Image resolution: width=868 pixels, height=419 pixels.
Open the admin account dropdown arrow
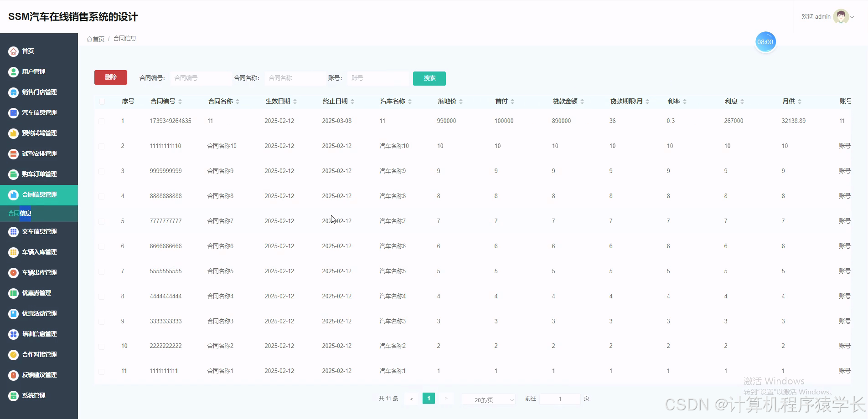[852, 17]
